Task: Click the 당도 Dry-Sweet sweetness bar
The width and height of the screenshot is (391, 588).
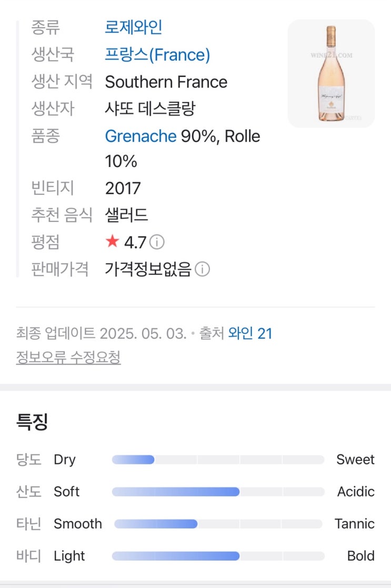Action: pos(218,459)
